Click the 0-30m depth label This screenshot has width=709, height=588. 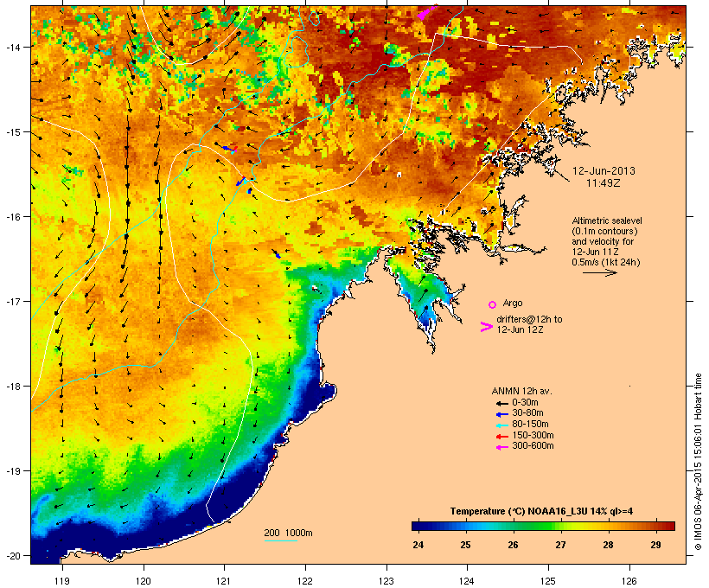coord(525,403)
